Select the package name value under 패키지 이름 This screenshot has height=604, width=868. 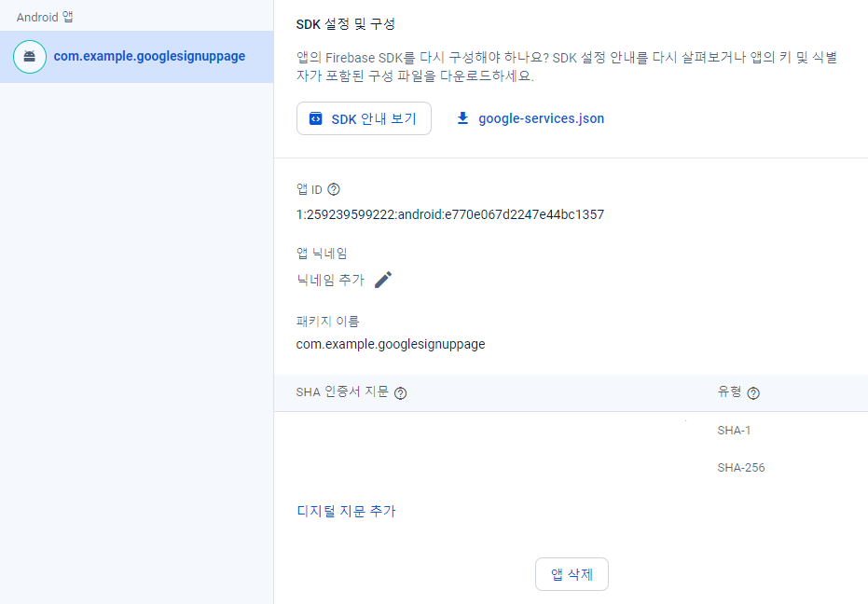click(x=391, y=344)
